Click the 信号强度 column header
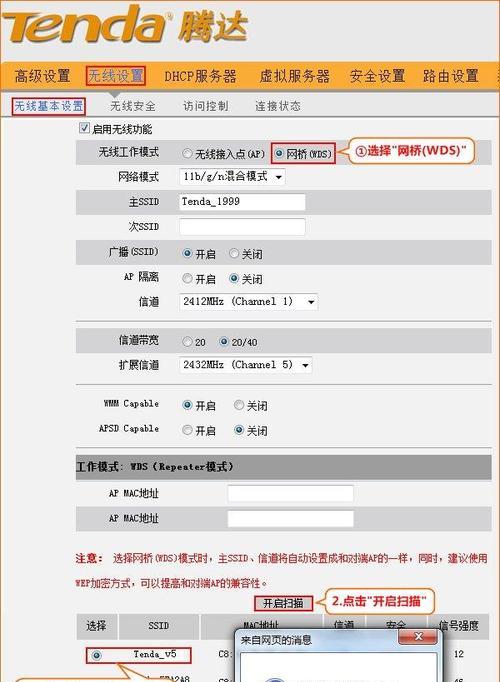The image size is (500, 682). 459,626
